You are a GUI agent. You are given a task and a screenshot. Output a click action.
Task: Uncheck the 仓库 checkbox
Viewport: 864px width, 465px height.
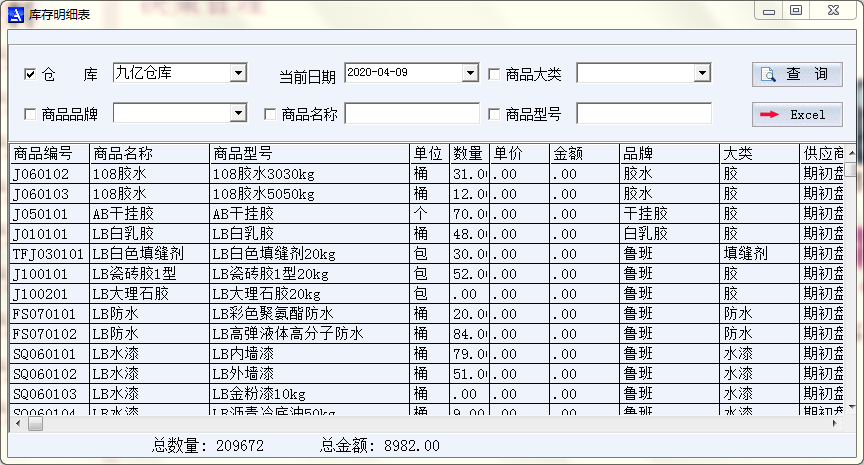click(x=30, y=74)
